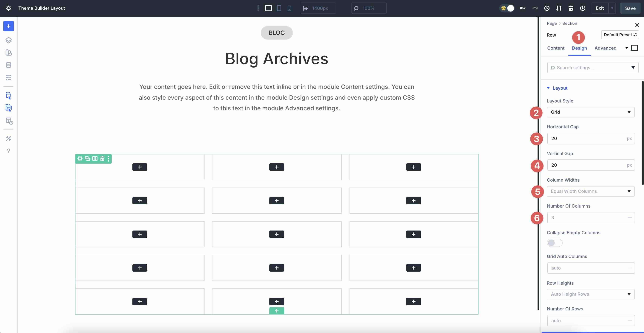Insert a new element with the blue plus icon

tap(9, 26)
